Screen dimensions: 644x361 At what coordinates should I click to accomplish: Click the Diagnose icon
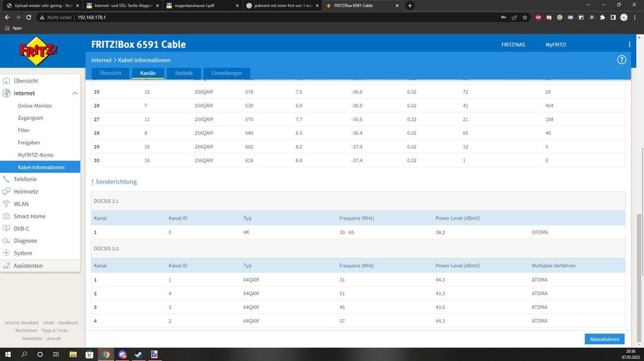coord(6,240)
